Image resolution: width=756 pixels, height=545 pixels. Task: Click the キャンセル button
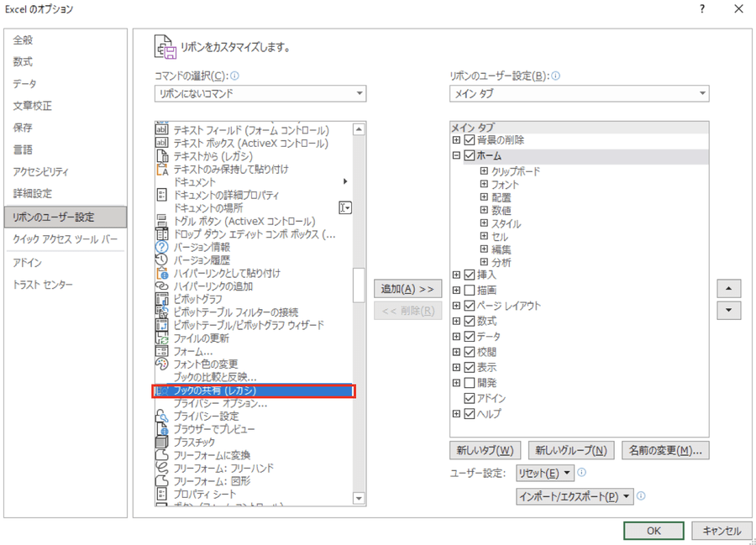[722, 531]
